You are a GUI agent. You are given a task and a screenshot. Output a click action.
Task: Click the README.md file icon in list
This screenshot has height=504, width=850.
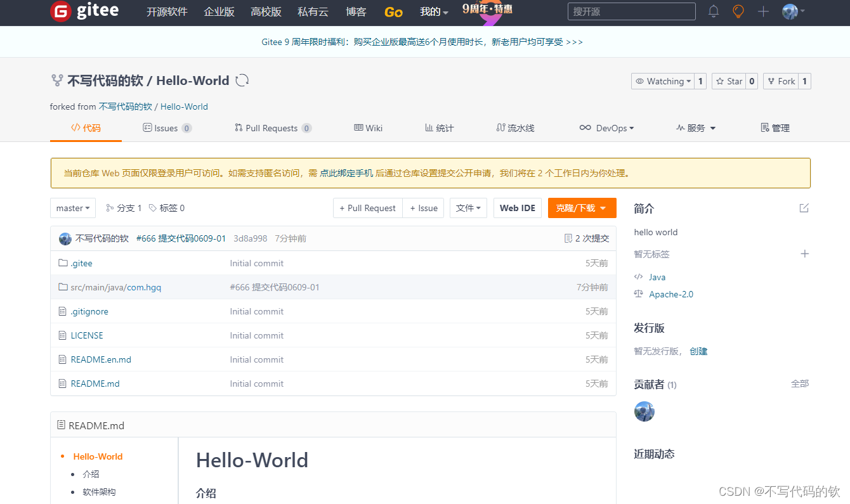click(x=62, y=384)
